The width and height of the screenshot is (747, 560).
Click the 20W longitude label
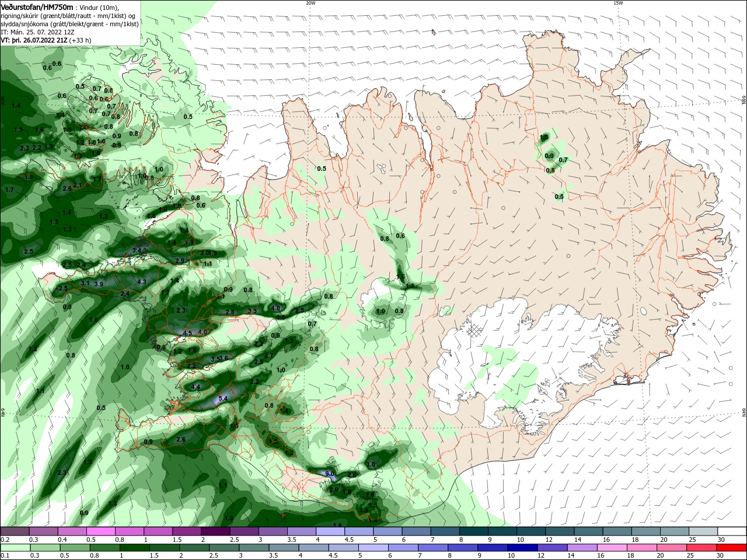pyautogui.click(x=310, y=3)
